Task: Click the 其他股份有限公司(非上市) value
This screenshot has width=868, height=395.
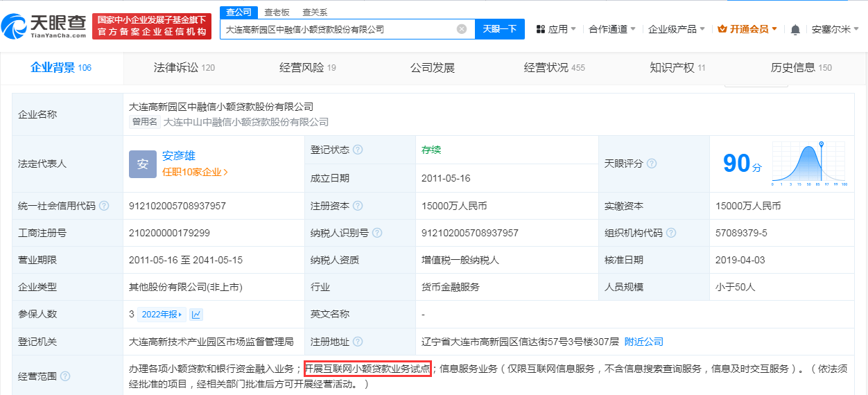Action: click(186, 287)
